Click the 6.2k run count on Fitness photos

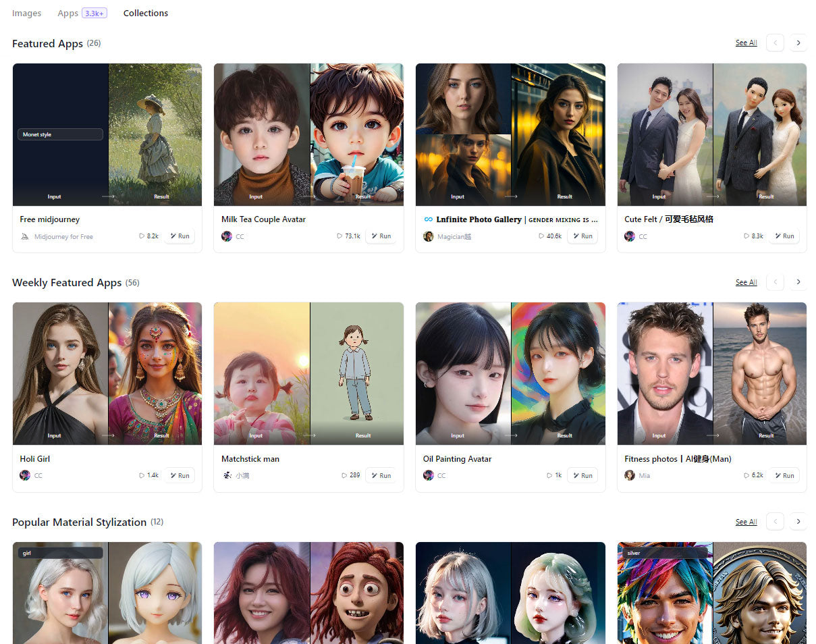[x=754, y=475]
